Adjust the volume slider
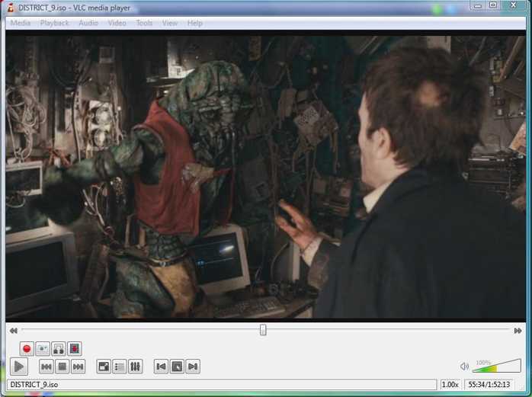The height and width of the screenshot is (397, 532). 497,366
